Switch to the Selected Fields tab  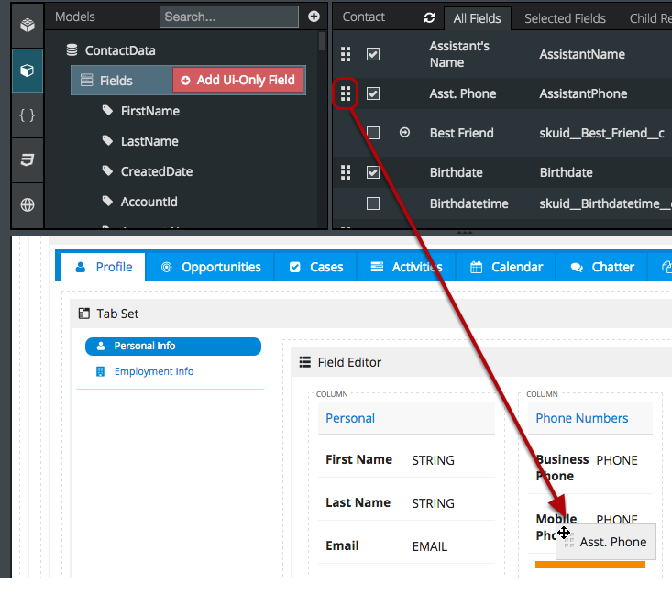(565, 18)
